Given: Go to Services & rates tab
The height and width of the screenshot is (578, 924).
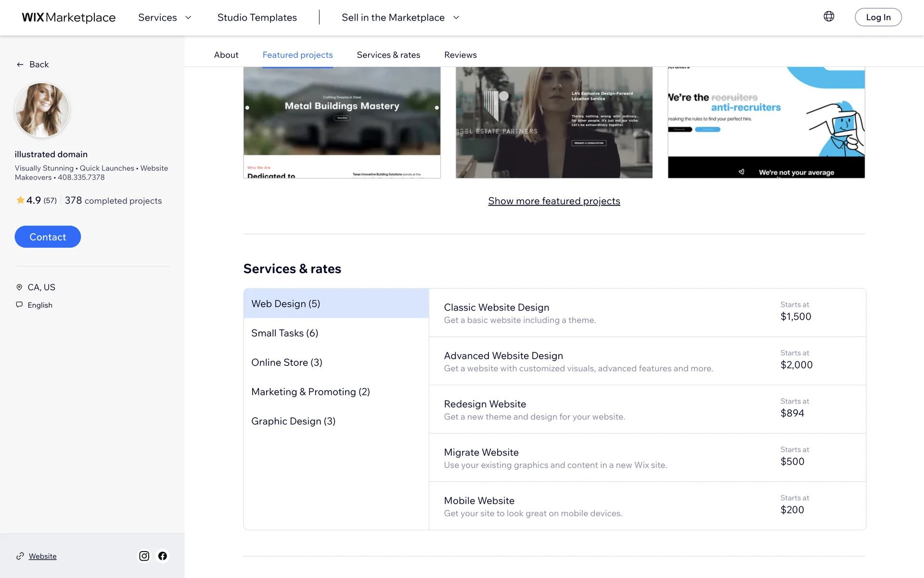Looking at the screenshot, I should point(388,55).
